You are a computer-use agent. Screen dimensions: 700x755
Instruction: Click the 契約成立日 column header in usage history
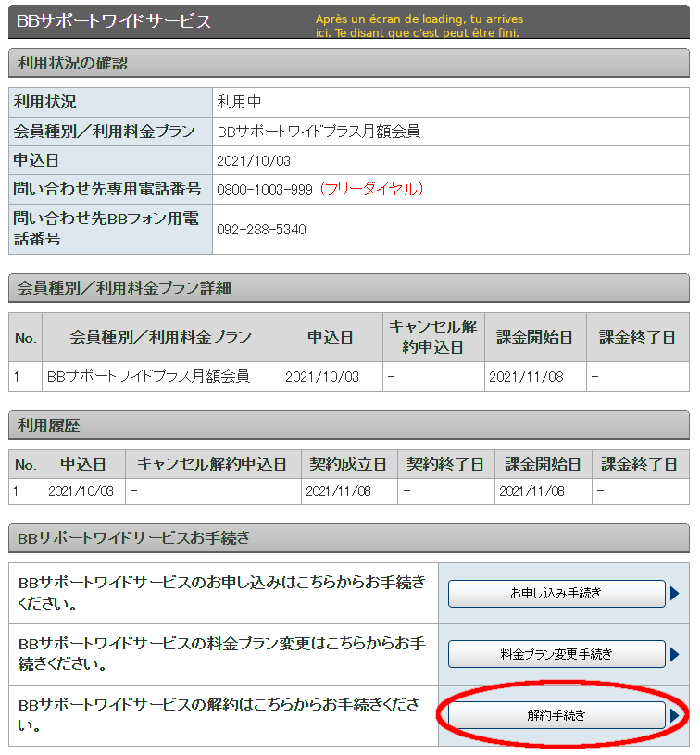(344, 463)
